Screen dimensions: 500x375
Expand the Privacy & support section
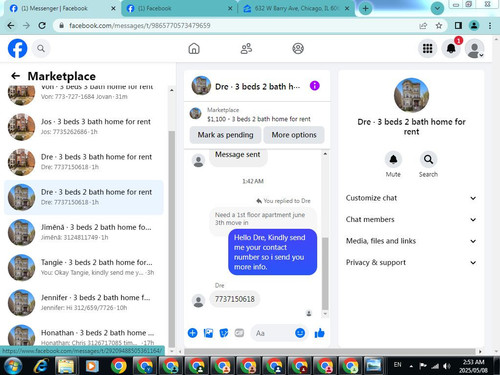pos(411,262)
